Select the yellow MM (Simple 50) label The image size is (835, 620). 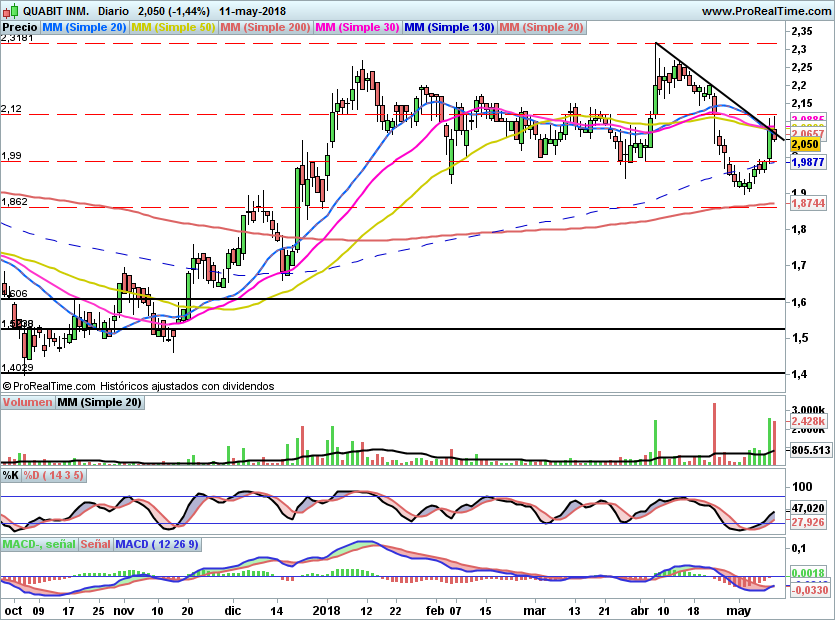pos(173,27)
